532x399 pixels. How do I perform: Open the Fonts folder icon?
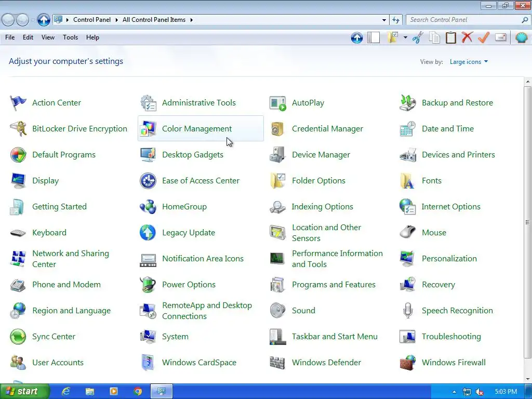(407, 181)
